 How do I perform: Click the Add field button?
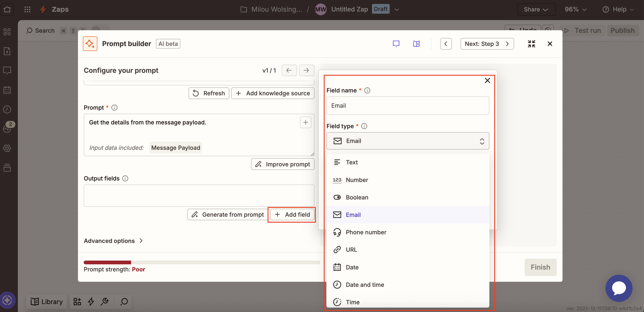click(292, 215)
